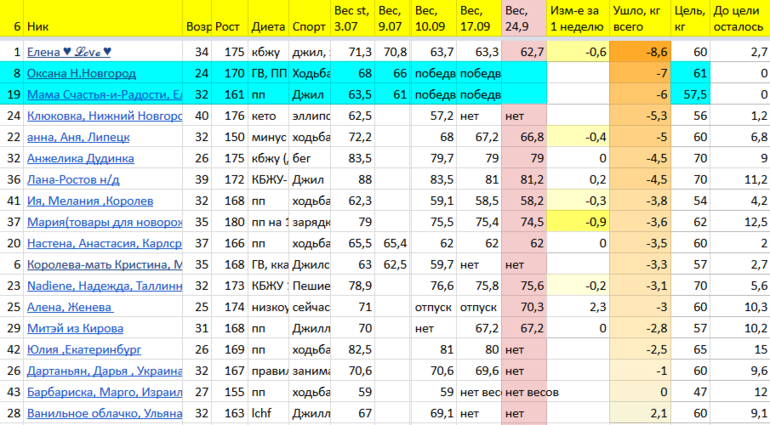This screenshot has height=425, width=770.
Task: Open the Елена profile link
Action: [x=69, y=52]
